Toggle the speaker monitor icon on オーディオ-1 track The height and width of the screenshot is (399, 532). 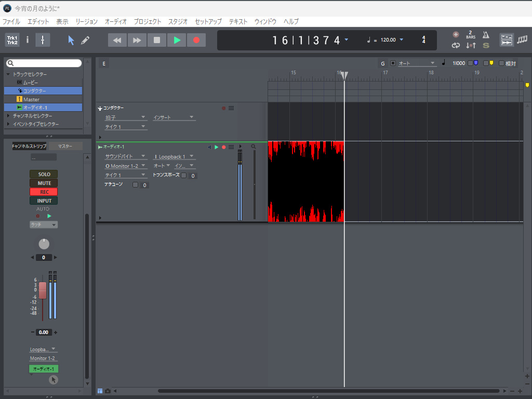(x=210, y=147)
